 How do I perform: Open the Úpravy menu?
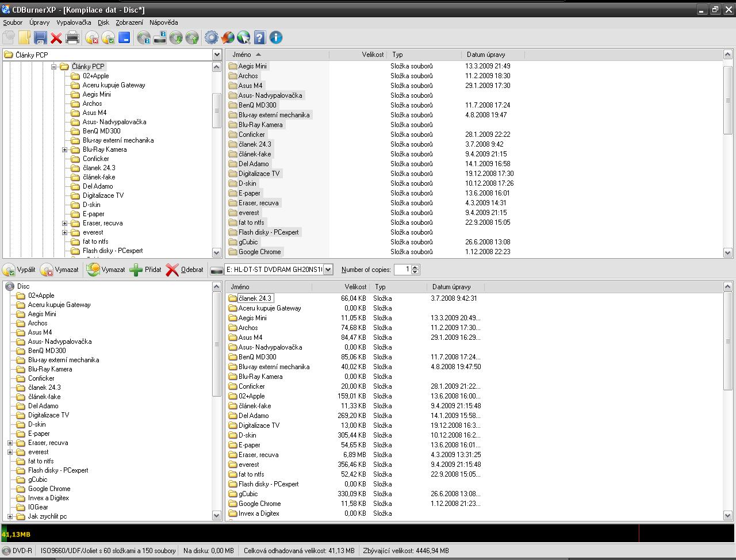(40, 22)
